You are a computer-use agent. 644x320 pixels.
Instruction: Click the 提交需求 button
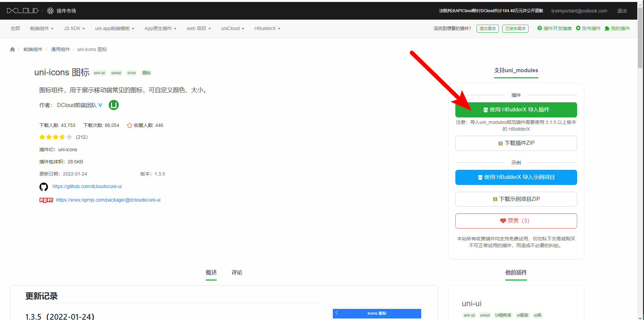[x=488, y=29]
